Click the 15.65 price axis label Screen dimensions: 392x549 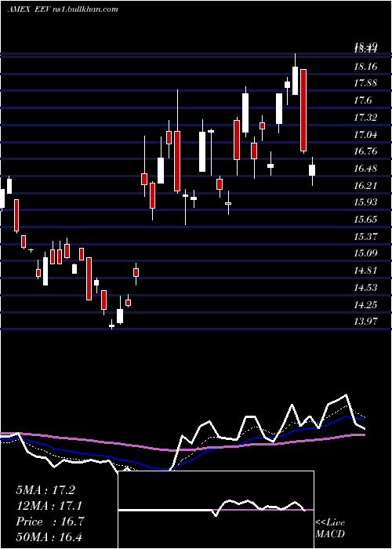pyautogui.click(x=366, y=220)
